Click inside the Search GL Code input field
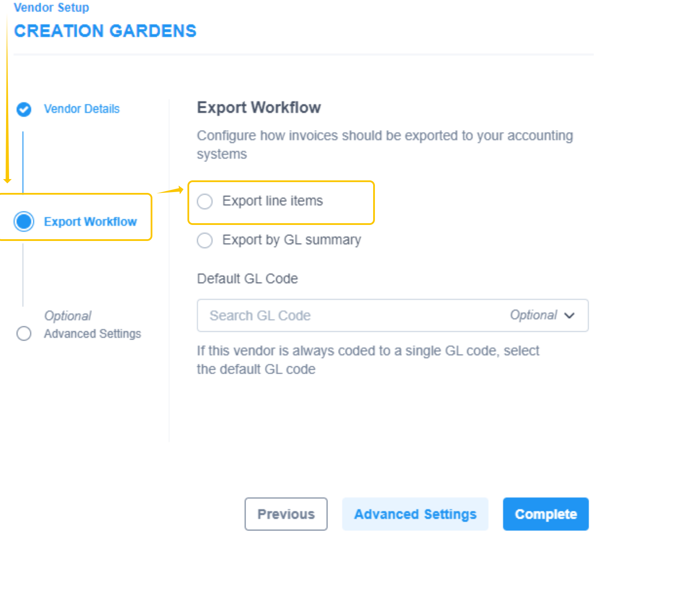 [303, 315]
